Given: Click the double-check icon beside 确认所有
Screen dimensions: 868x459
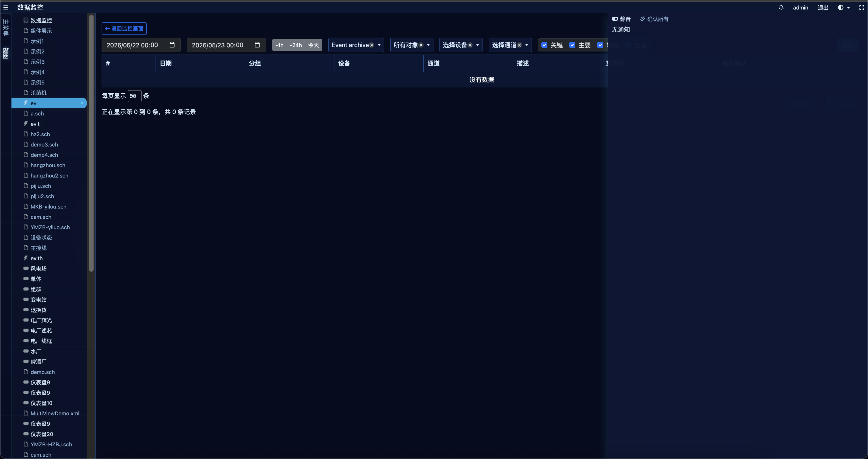Looking at the screenshot, I should 643,19.
